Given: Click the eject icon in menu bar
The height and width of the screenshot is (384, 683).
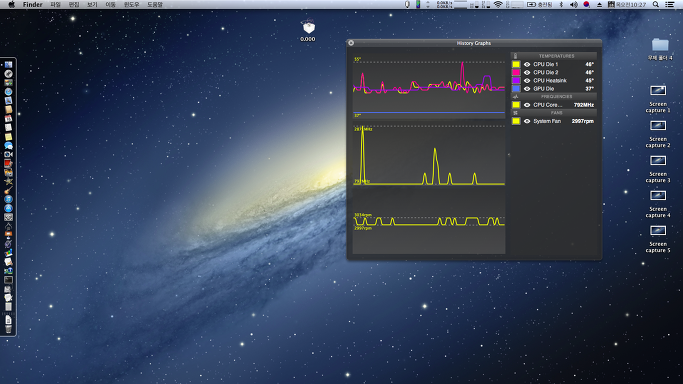Looking at the screenshot, I should coord(599,4).
